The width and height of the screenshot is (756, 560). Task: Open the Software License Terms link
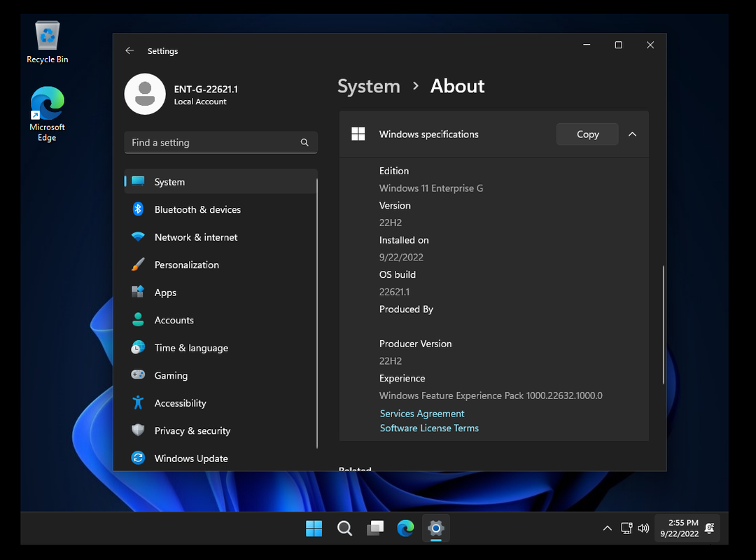[x=429, y=428]
